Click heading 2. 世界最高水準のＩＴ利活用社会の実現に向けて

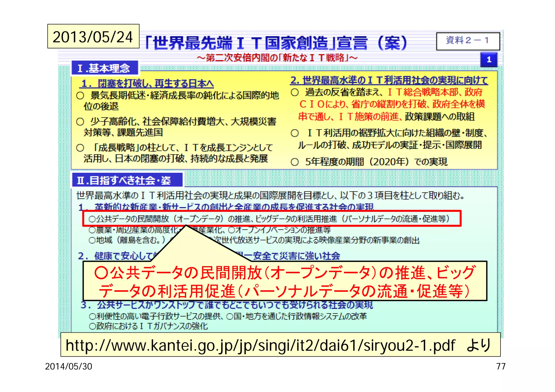coord(389,80)
